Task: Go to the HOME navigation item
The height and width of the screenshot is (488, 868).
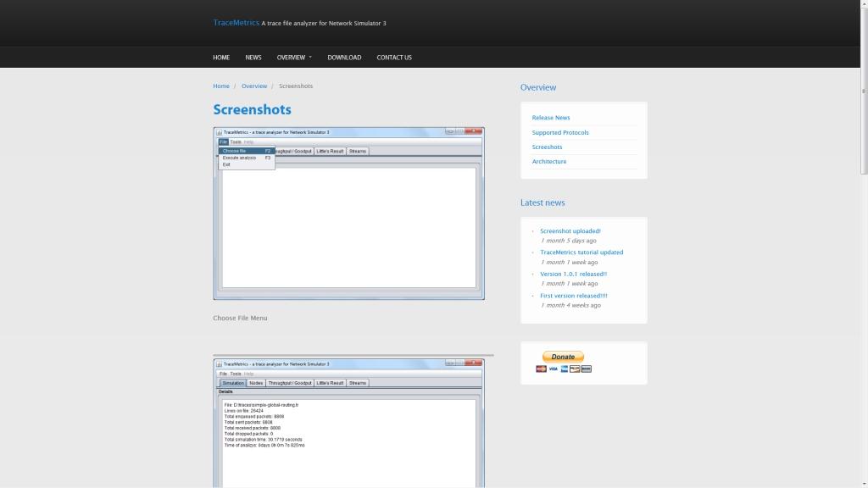Action: (x=221, y=58)
